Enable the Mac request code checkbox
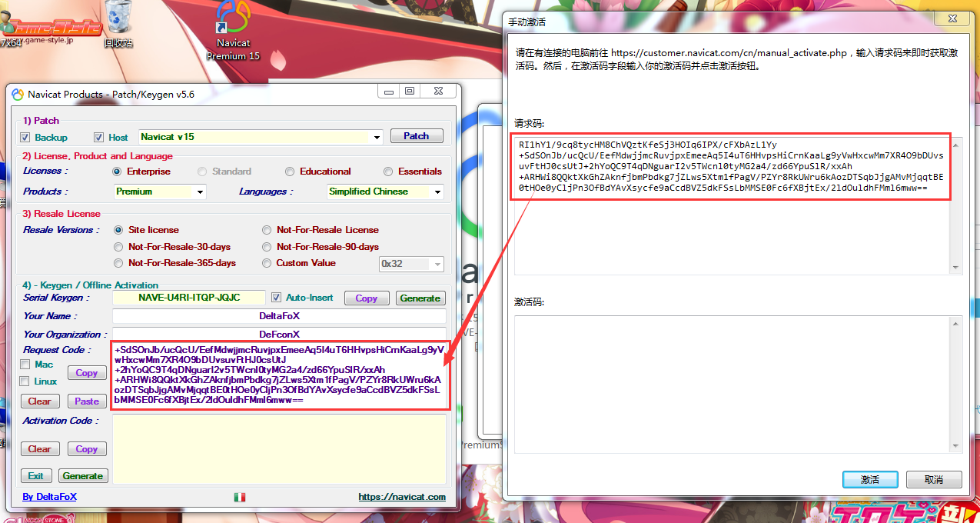980x523 pixels. tap(25, 365)
